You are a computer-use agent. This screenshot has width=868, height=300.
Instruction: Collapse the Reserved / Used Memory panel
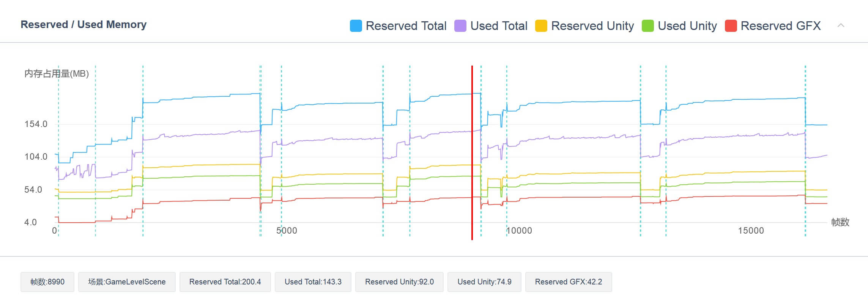[841, 25]
